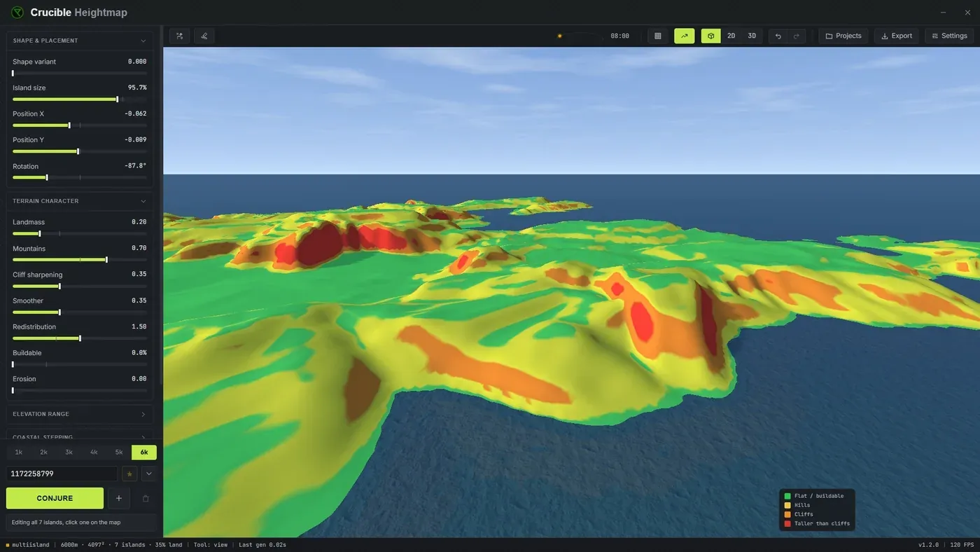
Task: Expand the Elevation Range section
Action: (x=80, y=414)
